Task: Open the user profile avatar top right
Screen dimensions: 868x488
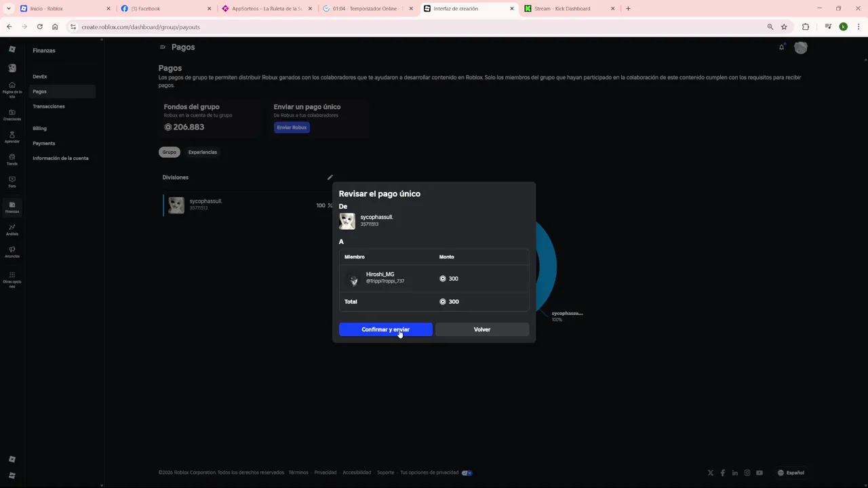Action: (x=801, y=47)
